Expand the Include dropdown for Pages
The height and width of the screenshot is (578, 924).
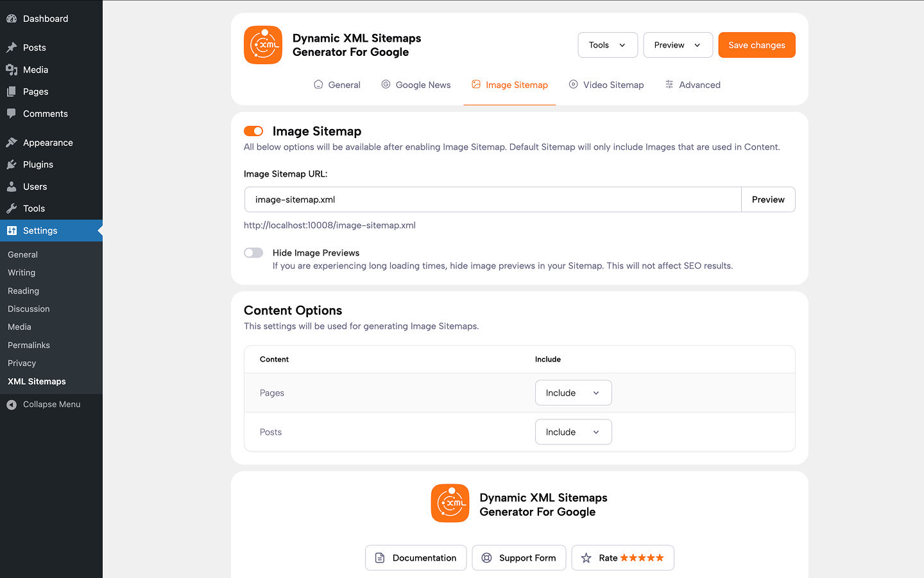pos(573,392)
